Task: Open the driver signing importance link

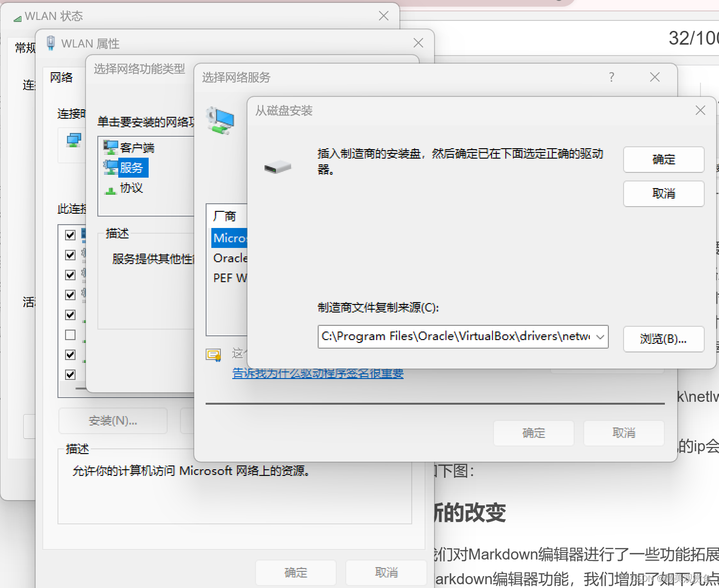Action: tap(318, 374)
